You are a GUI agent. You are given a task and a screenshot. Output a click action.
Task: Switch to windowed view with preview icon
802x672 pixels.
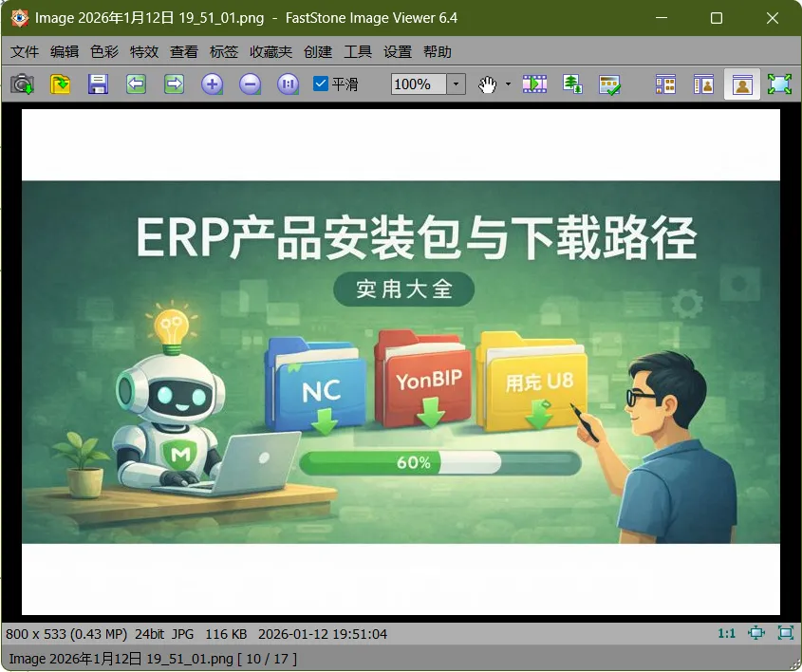(703, 84)
